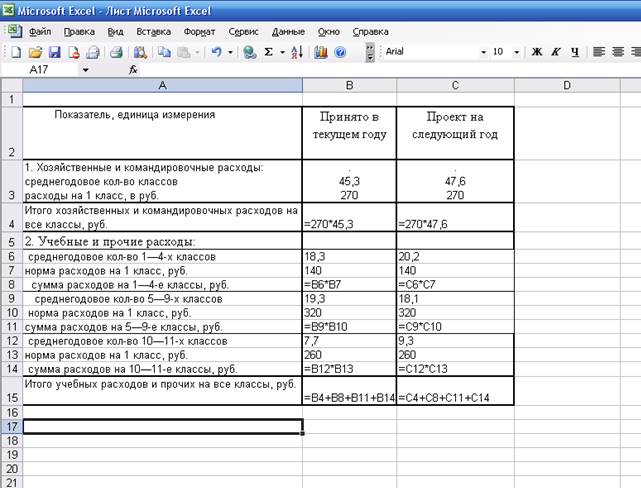This screenshot has height=488, width=641.
Task: Click the Paste icon in the toolbar
Action: (184, 52)
